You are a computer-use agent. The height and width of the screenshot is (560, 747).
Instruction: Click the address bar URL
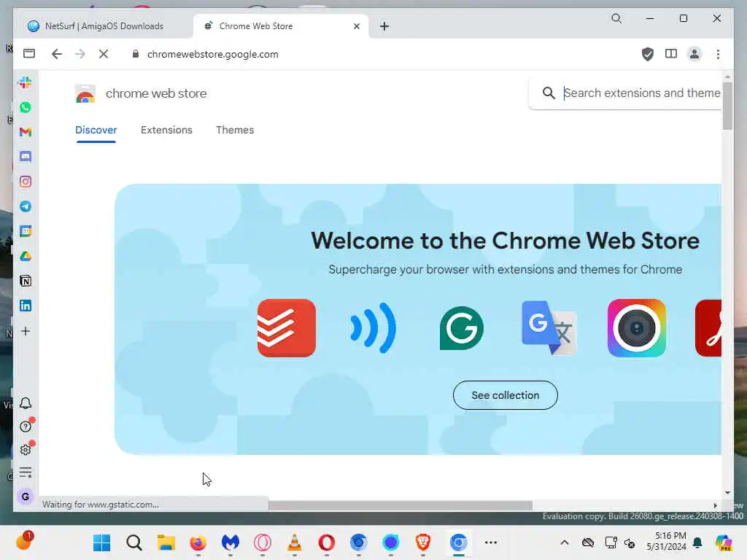(212, 54)
